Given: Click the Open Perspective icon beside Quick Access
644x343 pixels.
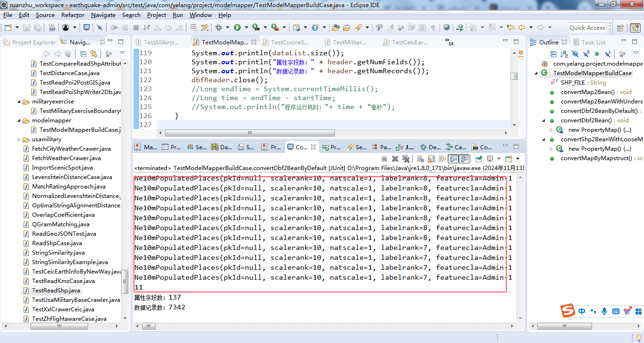Looking at the screenshot, I should point(620,28).
